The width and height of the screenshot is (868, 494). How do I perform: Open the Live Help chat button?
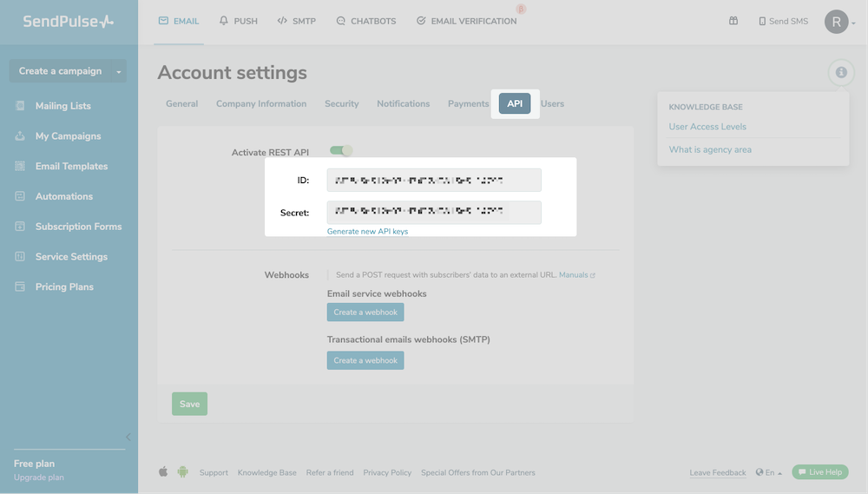click(x=819, y=472)
